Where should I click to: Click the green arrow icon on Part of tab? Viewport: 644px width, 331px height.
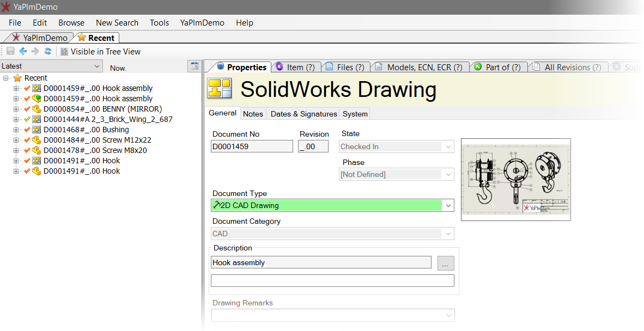tap(478, 66)
